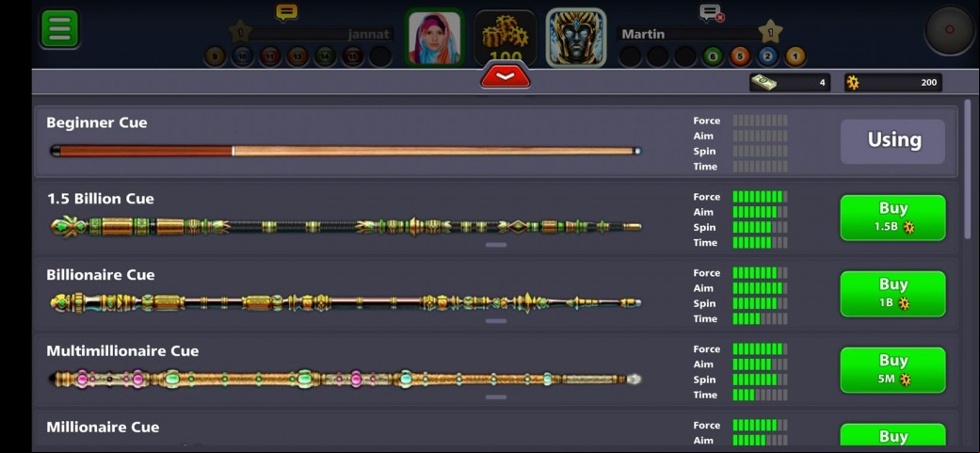Open the cue ball spin control
This screenshot has width=980, height=453.
click(949, 30)
